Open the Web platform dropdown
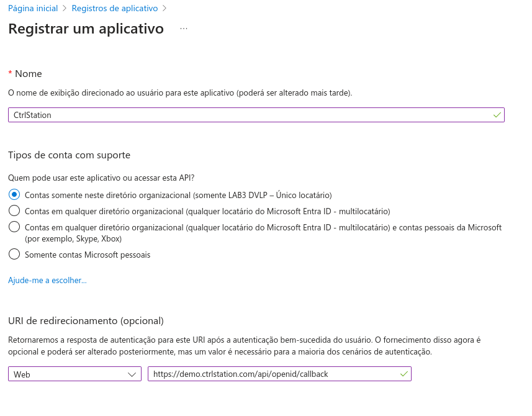The image size is (532, 416). coord(74,374)
